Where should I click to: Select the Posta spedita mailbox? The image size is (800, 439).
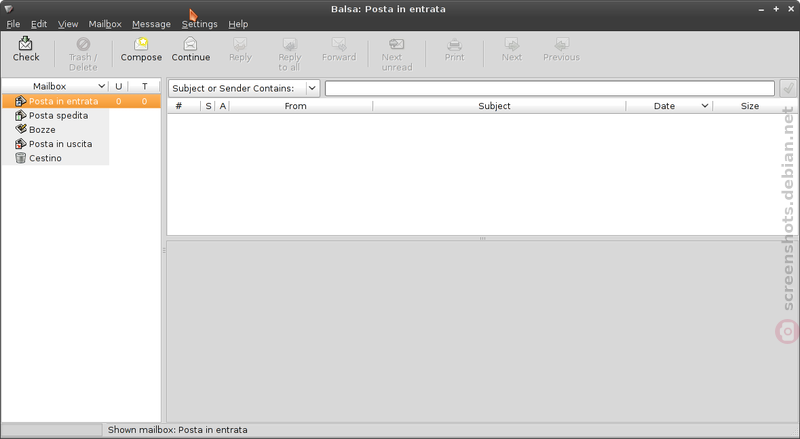(58, 115)
